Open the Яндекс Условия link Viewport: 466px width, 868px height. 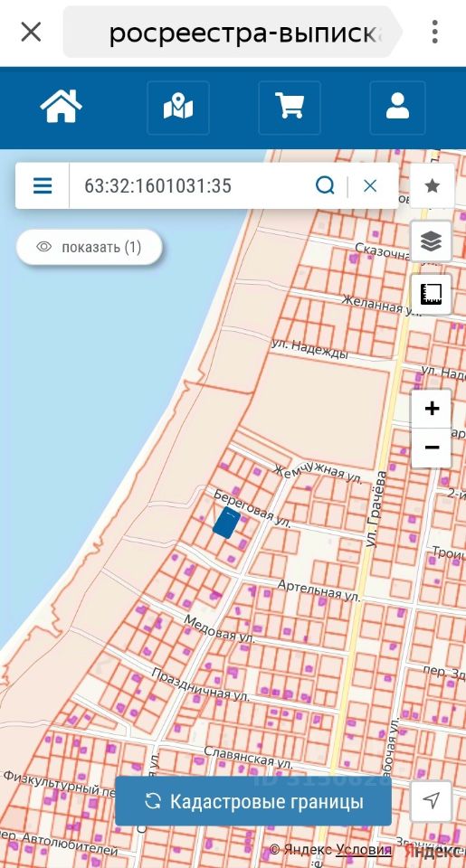[364, 849]
